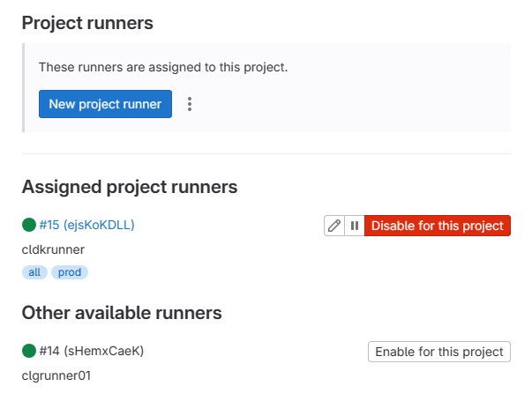Select the "prod" tag badge
Image resolution: width=532 pixels, height=401 pixels.
coord(70,272)
